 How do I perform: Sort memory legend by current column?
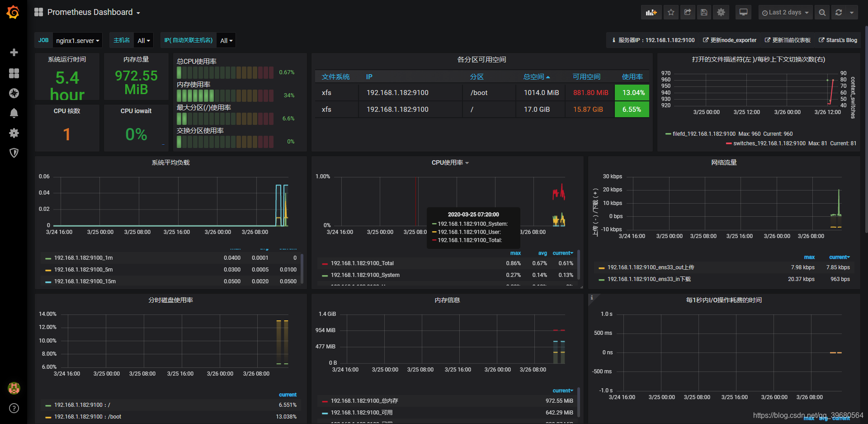click(x=563, y=391)
